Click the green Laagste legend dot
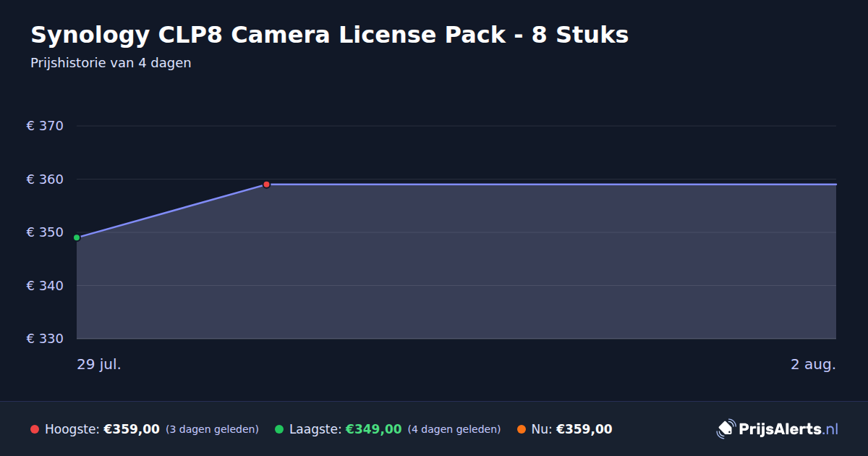This screenshot has height=456, width=868. click(x=279, y=429)
